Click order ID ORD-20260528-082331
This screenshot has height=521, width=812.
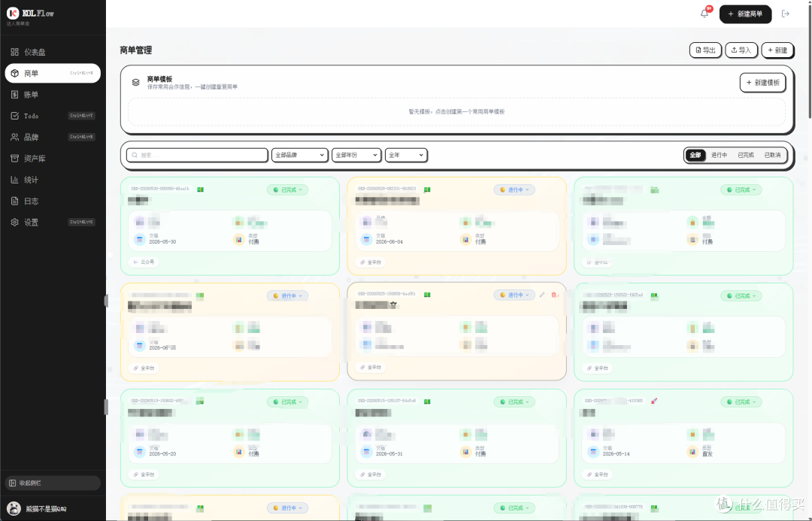[x=387, y=189]
